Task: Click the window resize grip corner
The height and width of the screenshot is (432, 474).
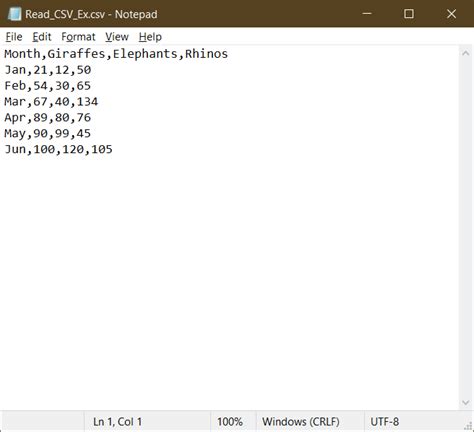Action: pos(469,426)
